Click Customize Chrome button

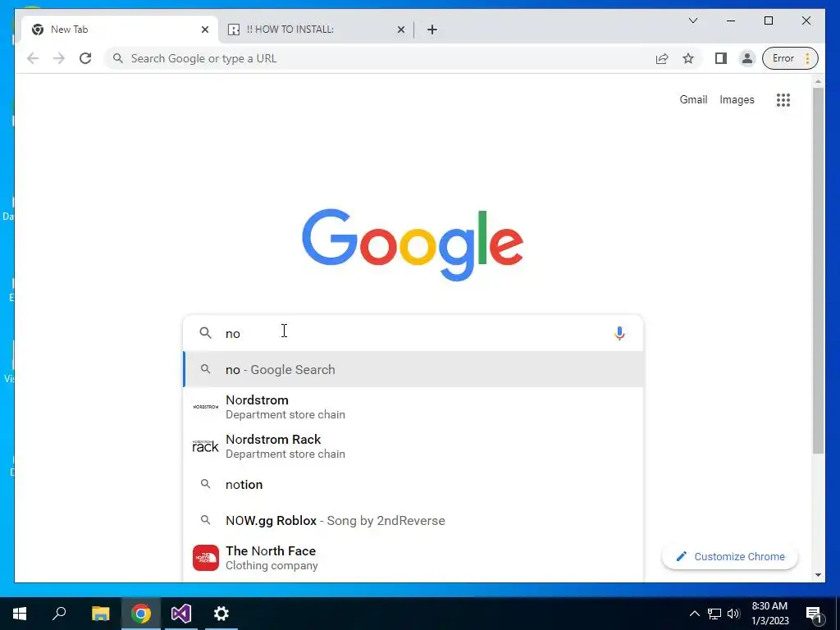click(x=730, y=557)
